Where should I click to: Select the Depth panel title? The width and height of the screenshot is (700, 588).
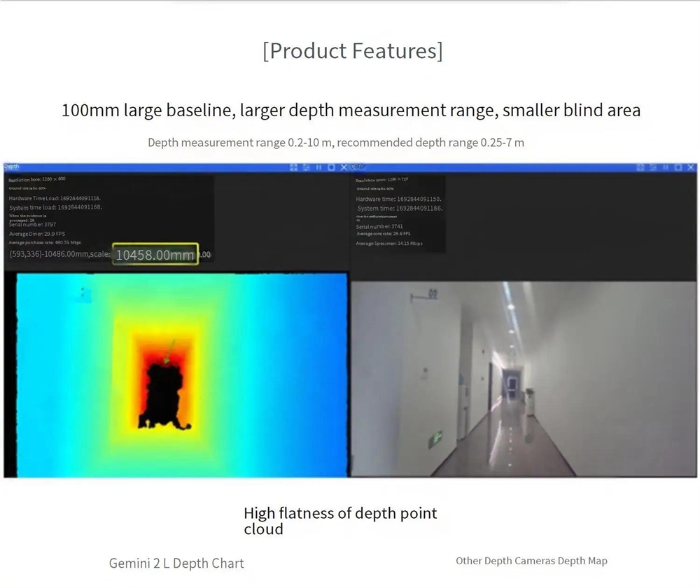coord(12,167)
